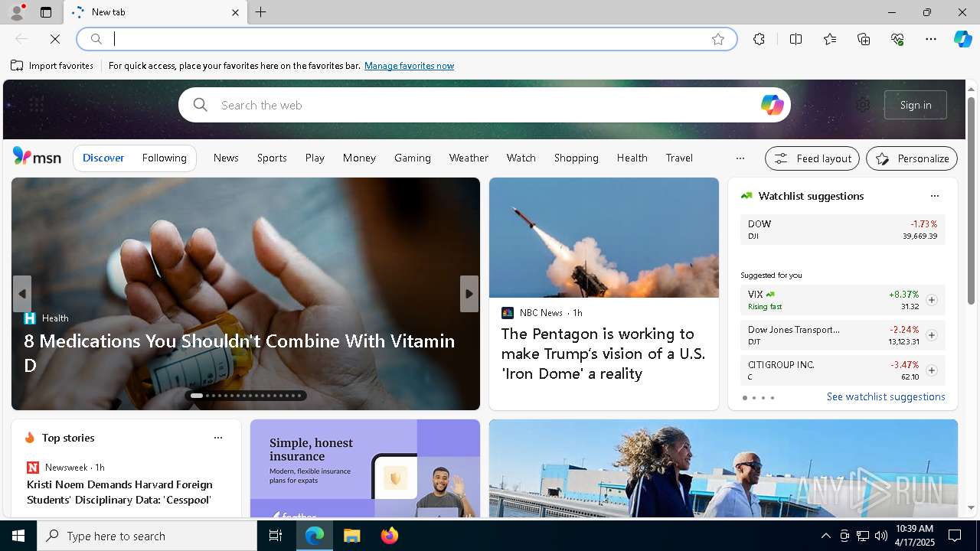
Task: Open Settings and more ellipsis menu
Action: (x=931, y=39)
